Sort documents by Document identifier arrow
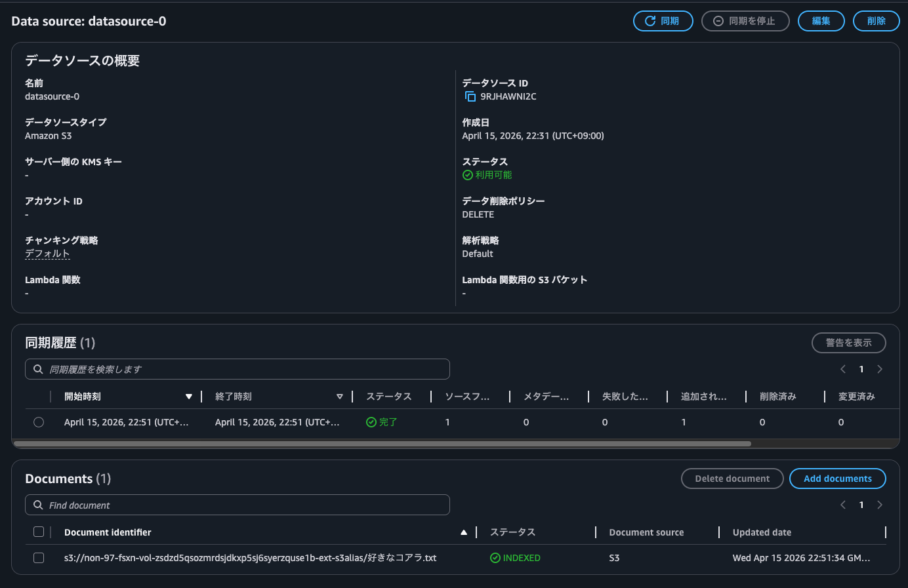The width and height of the screenshot is (908, 588). click(x=464, y=532)
